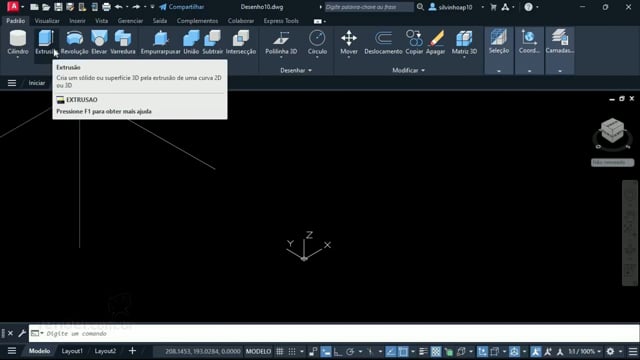The height and width of the screenshot is (360, 640).
Task: Click the Compartilhar share button
Action: click(x=182, y=7)
